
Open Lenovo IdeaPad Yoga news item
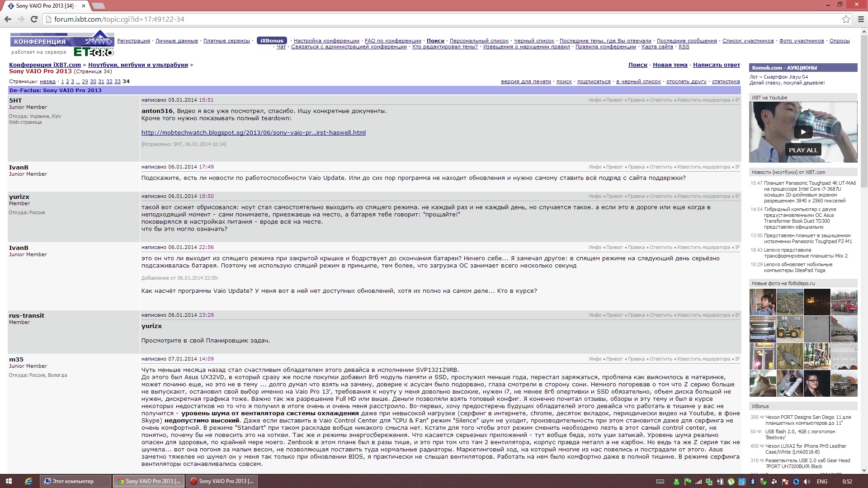[x=798, y=267]
